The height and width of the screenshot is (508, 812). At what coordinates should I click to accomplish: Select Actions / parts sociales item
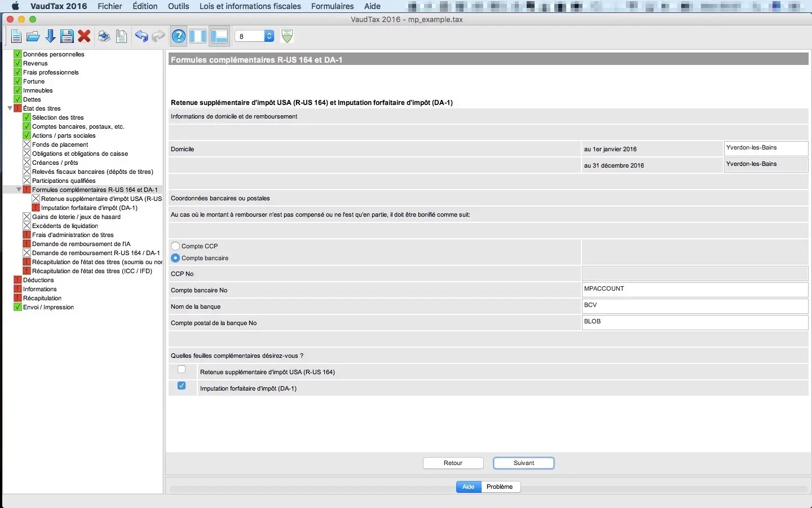pos(64,135)
